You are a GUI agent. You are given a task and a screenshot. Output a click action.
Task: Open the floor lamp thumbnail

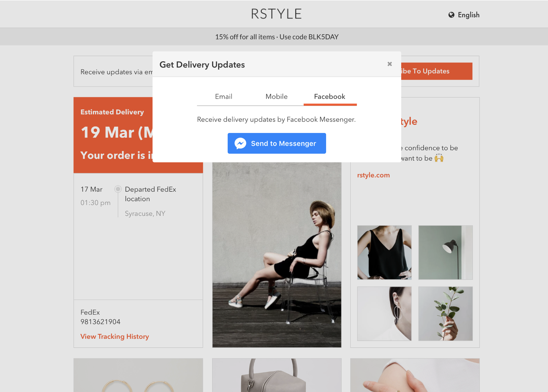click(445, 252)
